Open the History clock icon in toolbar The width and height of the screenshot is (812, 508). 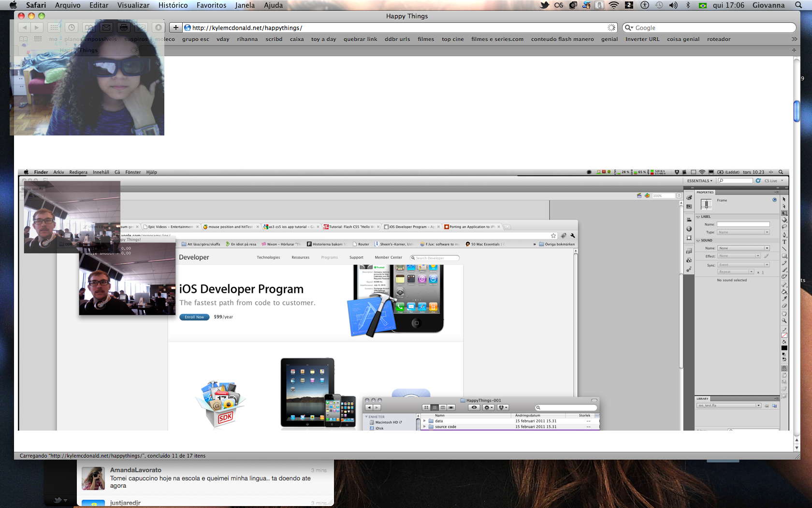coord(72,28)
